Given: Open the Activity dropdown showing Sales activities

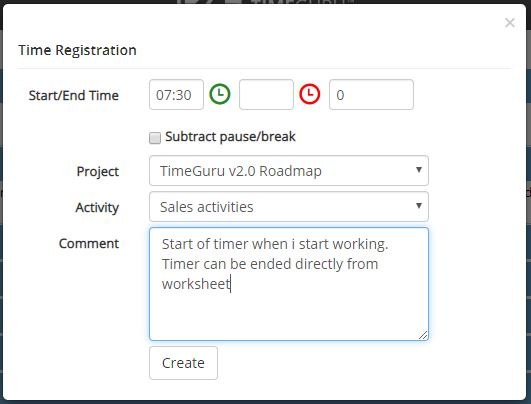Looking at the screenshot, I should click(289, 207).
